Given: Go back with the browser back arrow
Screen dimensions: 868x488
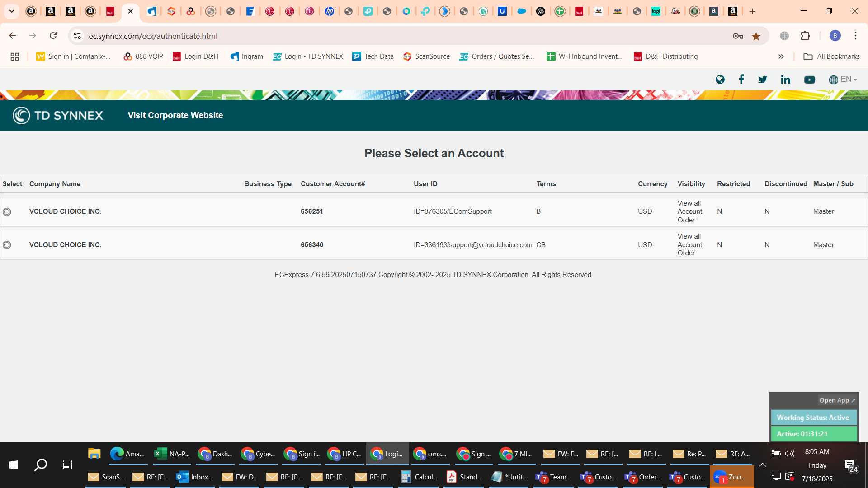Looking at the screenshot, I should pos(13,36).
